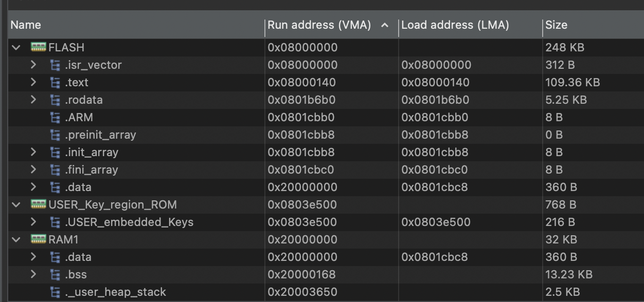The width and height of the screenshot is (644, 302).
Task: Collapse the FLASH region
Action: 15,47
